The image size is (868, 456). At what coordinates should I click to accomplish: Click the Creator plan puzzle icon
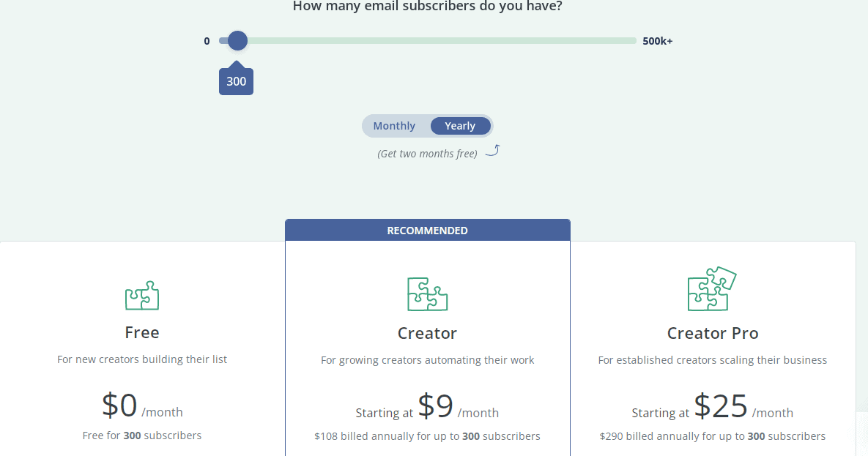pyautogui.click(x=427, y=294)
